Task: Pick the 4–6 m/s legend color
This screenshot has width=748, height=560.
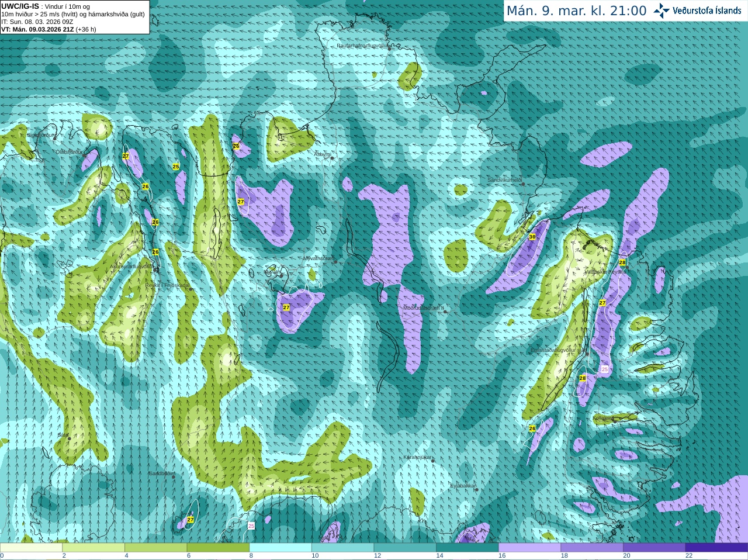Action: [155, 548]
